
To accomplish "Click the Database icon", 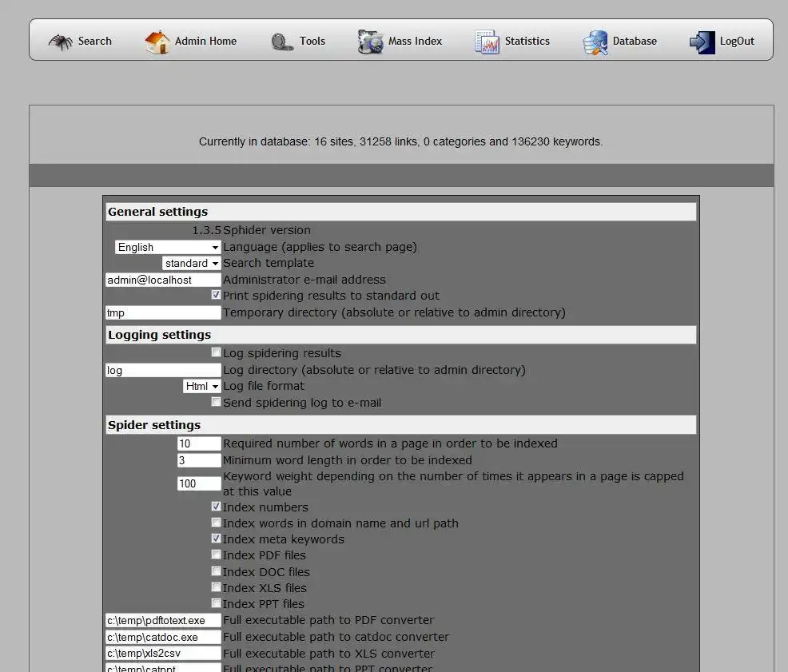I will tap(595, 42).
